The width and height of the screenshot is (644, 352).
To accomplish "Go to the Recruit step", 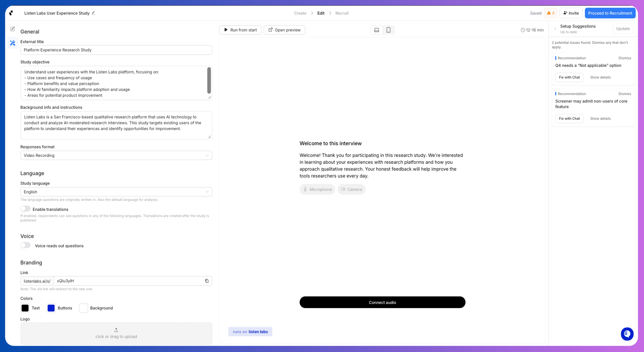I will click(x=342, y=13).
